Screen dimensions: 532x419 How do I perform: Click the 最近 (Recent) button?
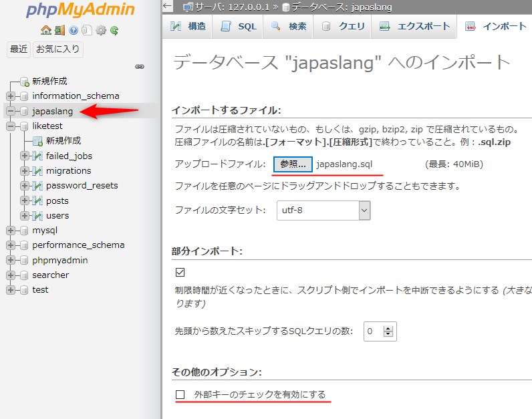[x=19, y=49]
